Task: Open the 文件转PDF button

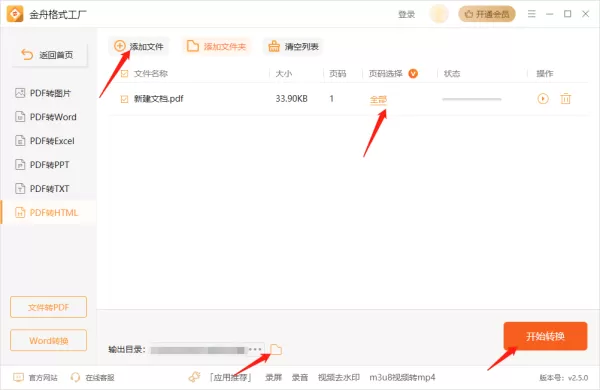Action: 49,307
